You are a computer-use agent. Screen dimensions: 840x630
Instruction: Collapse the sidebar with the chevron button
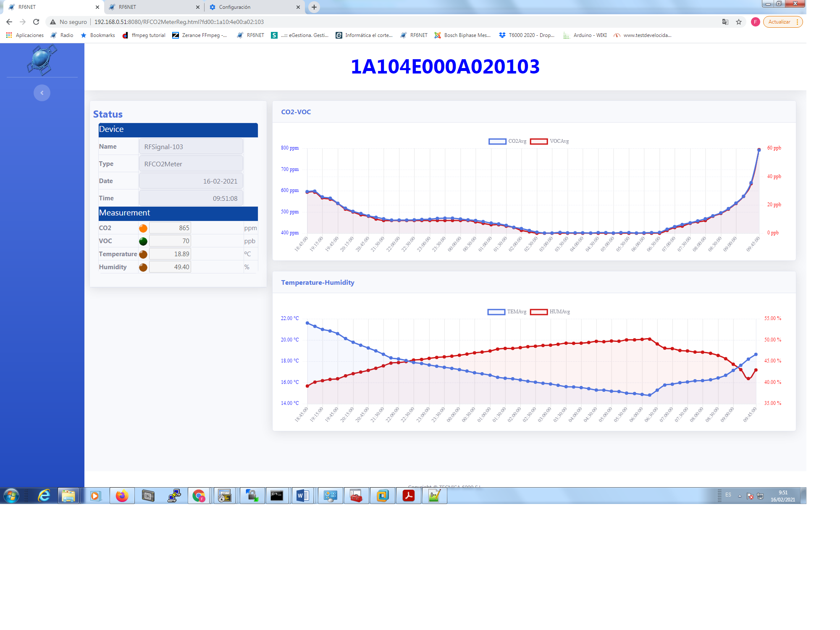click(x=42, y=93)
